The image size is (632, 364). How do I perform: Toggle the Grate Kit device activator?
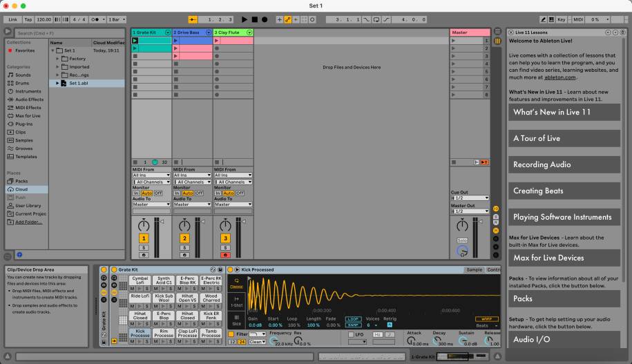(114, 269)
